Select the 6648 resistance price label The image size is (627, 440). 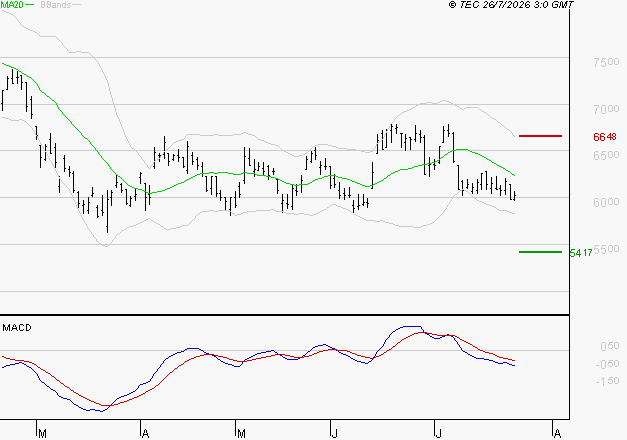pyautogui.click(x=605, y=137)
